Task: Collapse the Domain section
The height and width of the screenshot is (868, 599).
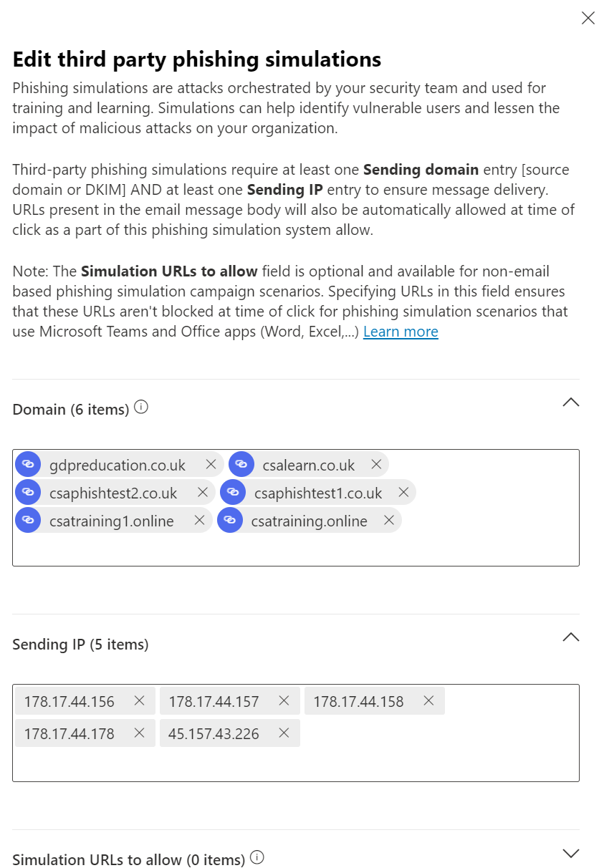Action: (570, 402)
